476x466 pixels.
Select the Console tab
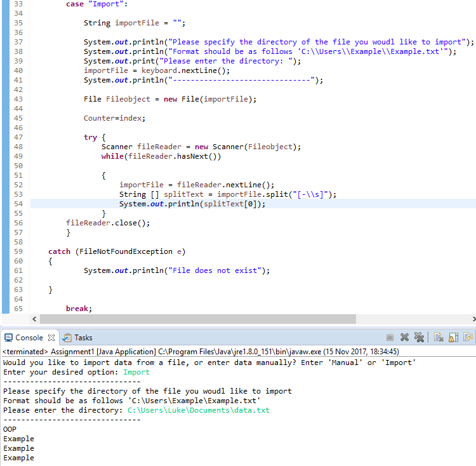point(29,338)
